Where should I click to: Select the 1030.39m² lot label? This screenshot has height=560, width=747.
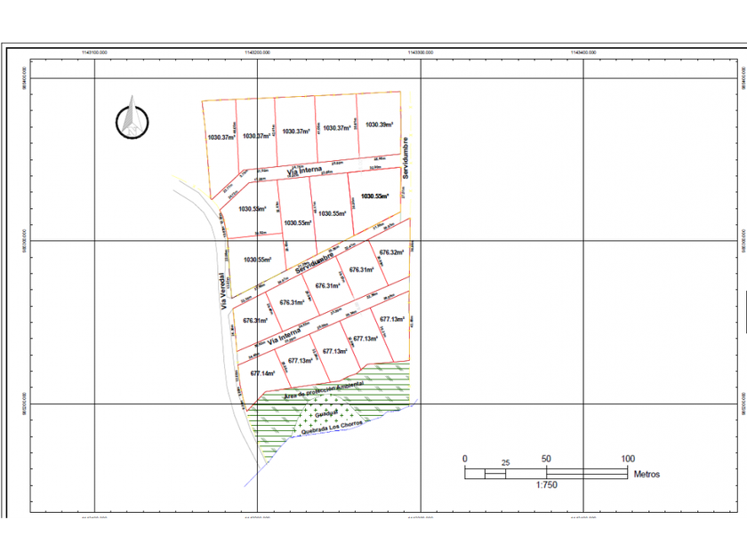point(379,124)
